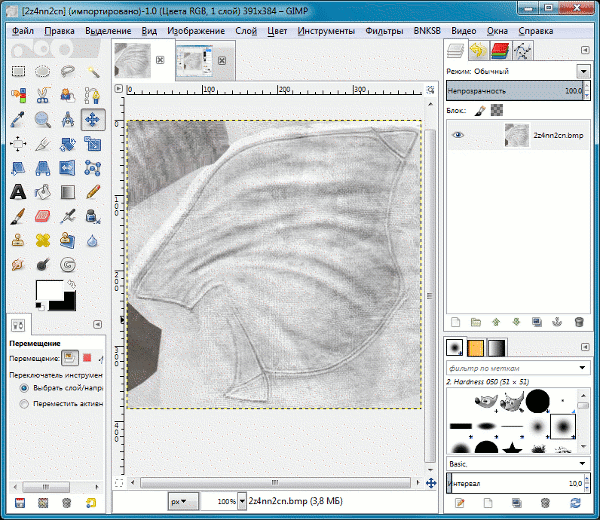Select the Paths tool
Viewport: 600px width, 520px height.
click(93, 95)
